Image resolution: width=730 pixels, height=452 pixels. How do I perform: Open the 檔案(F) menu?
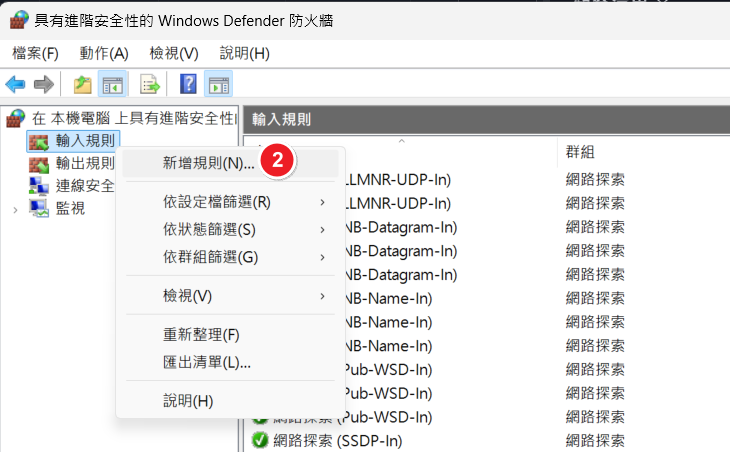(x=35, y=54)
